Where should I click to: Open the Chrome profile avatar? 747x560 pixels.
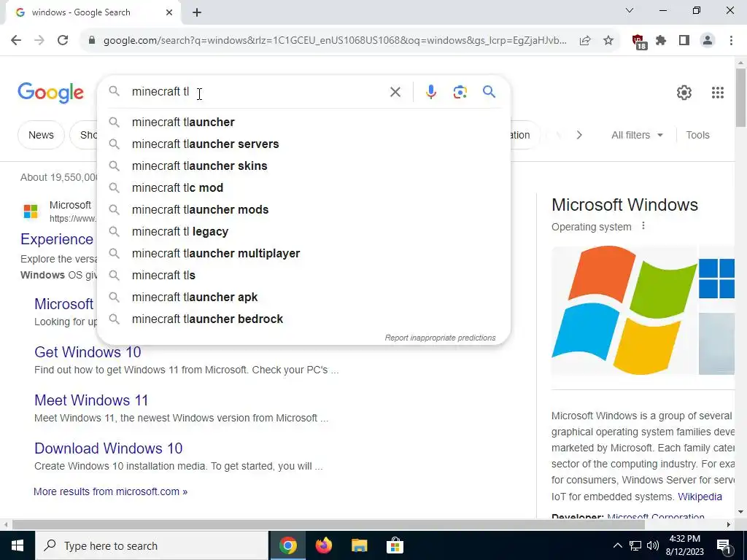coord(708,41)
